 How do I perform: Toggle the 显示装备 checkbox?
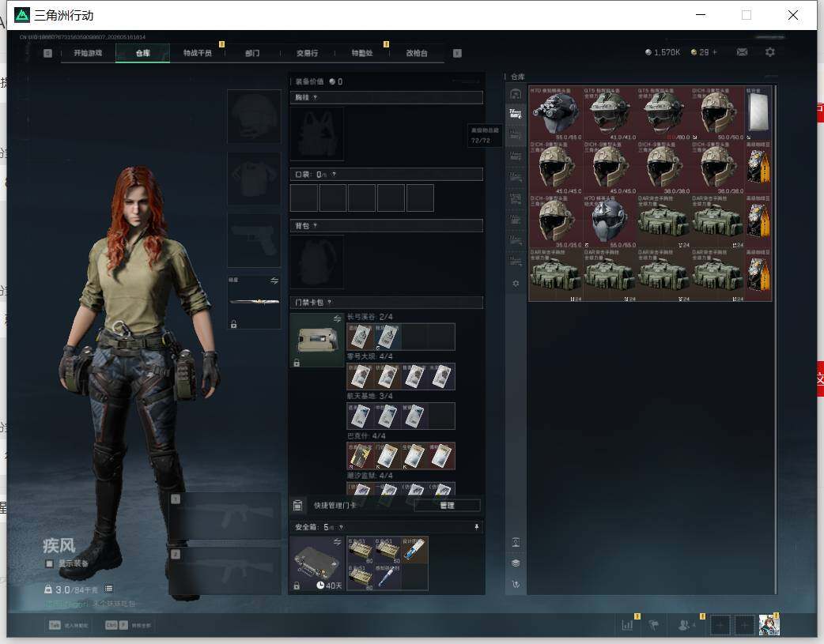click(x=49, y=563)
